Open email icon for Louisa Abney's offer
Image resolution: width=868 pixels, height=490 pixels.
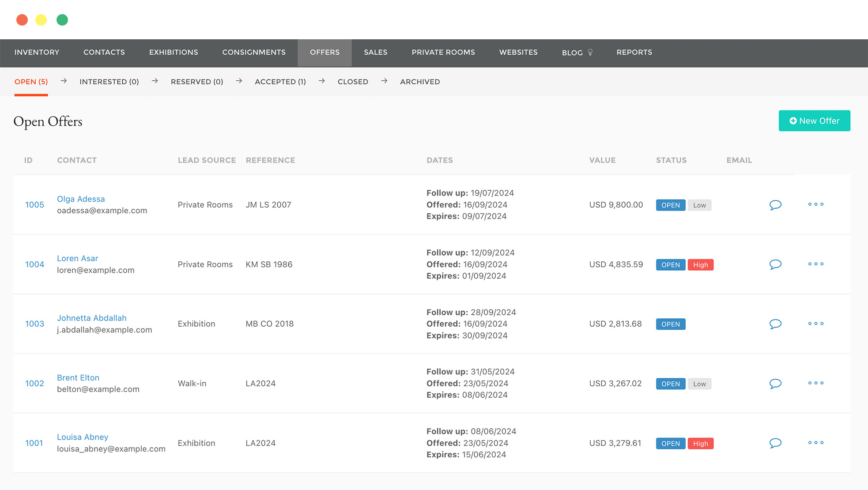tap(775, 443)
